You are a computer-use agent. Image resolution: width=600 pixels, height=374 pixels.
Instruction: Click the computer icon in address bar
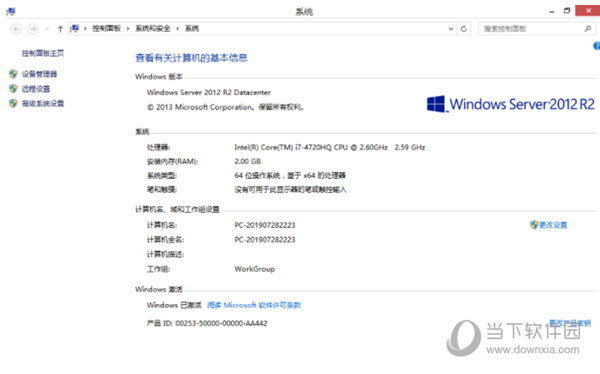point(75,28)
